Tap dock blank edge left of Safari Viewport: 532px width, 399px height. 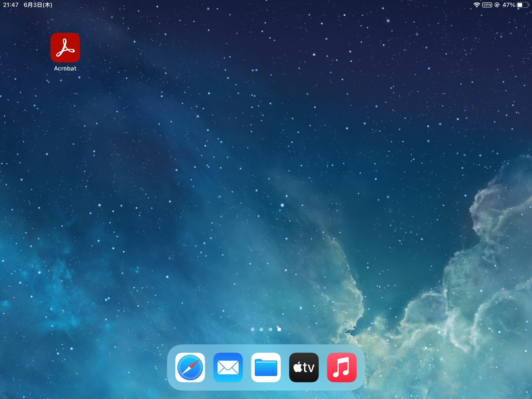coord(171,367)
